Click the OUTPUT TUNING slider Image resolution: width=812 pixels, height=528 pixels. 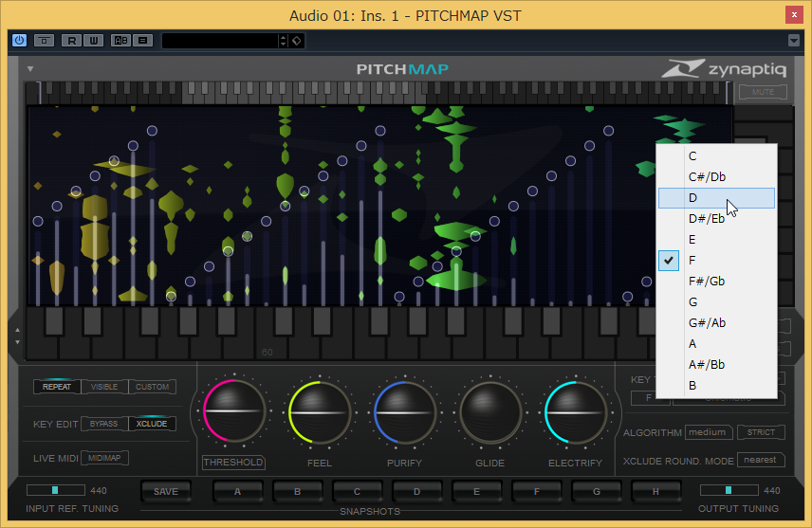729,490
